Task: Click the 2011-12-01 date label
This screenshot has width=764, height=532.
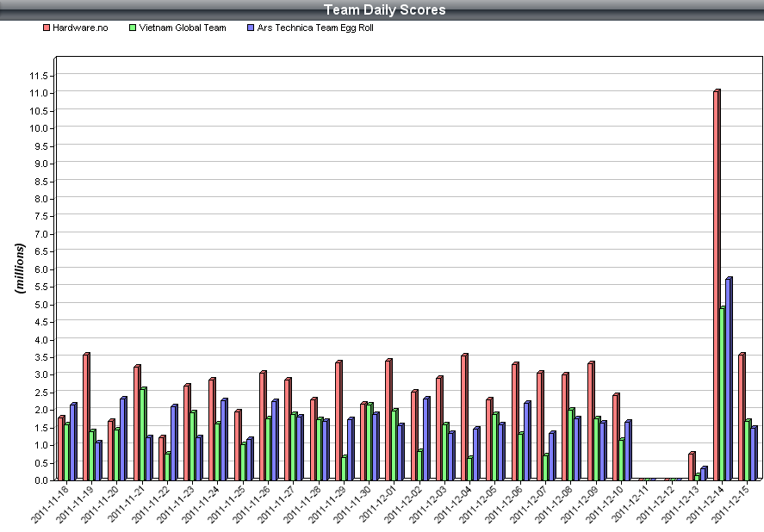Action: pos(378,503)
